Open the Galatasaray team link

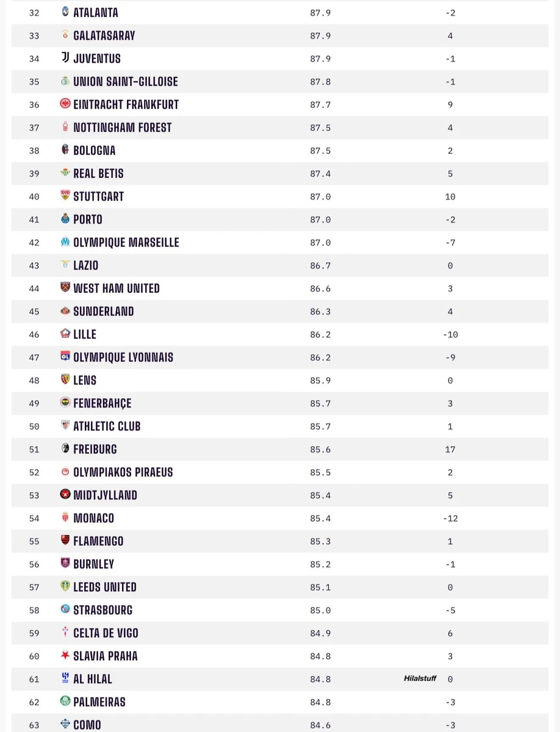[x=104, y=36]
